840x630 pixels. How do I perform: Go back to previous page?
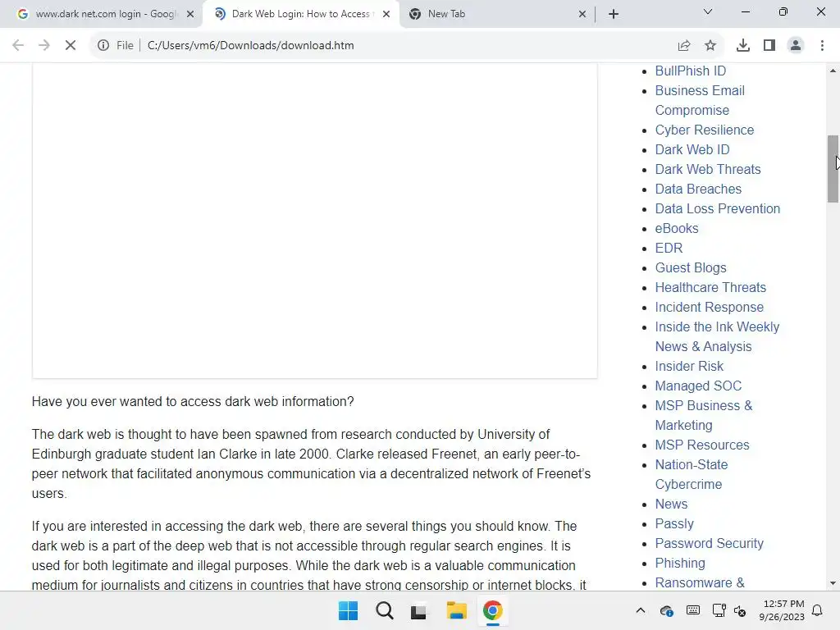point(18,46)
